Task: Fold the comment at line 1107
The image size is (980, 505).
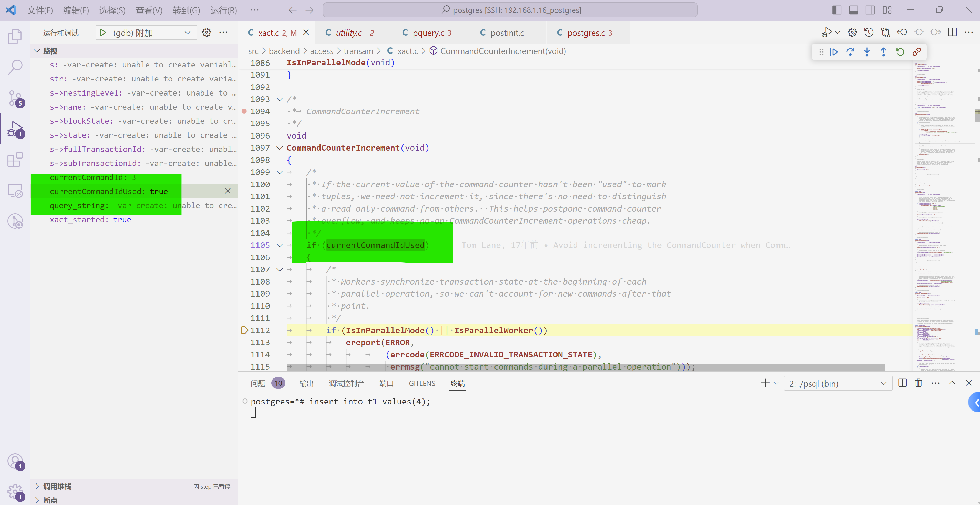Action: pyautogui.click(x=280, y=270)
